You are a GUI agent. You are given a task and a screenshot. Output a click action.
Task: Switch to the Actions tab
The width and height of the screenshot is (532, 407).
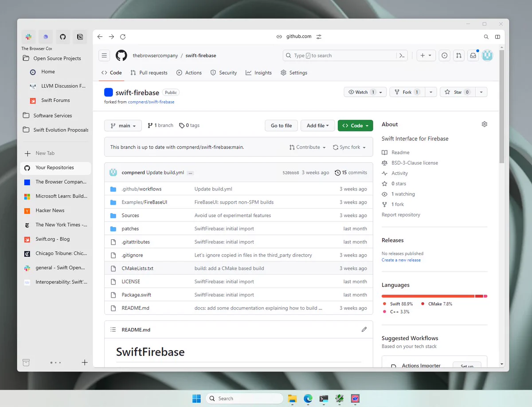pos(189,73)
